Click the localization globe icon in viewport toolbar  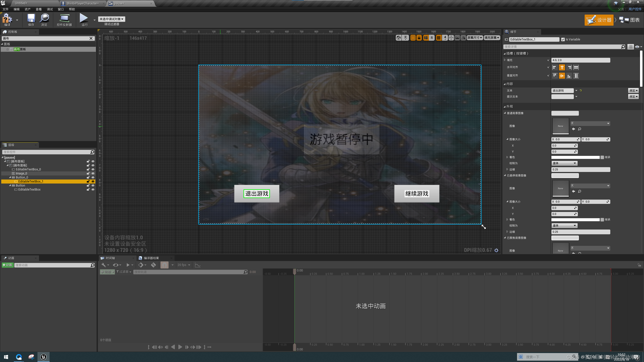(x=398, y=38)
